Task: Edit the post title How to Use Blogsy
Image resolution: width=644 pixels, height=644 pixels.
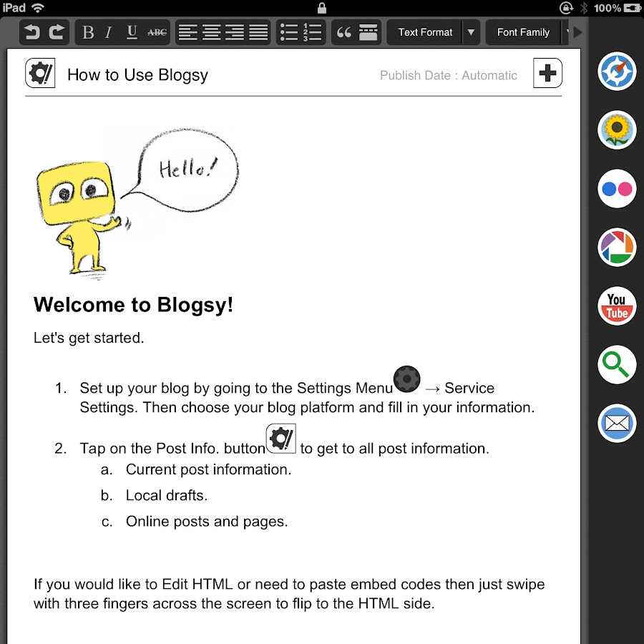Action: [137, 74]
